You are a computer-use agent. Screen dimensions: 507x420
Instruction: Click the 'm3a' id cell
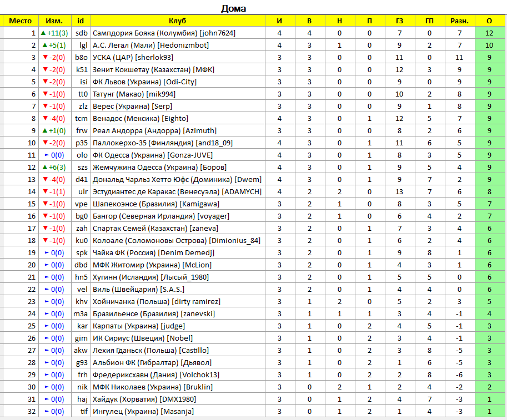tap(81, 314)
